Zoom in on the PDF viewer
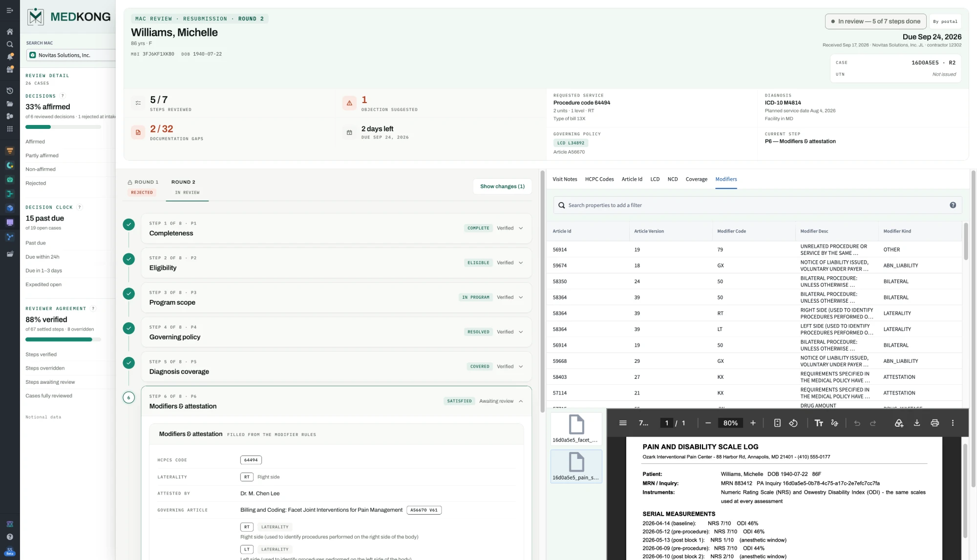Image resolution: width=977 pixels, height=560 pixels. [x=753, y=423]
